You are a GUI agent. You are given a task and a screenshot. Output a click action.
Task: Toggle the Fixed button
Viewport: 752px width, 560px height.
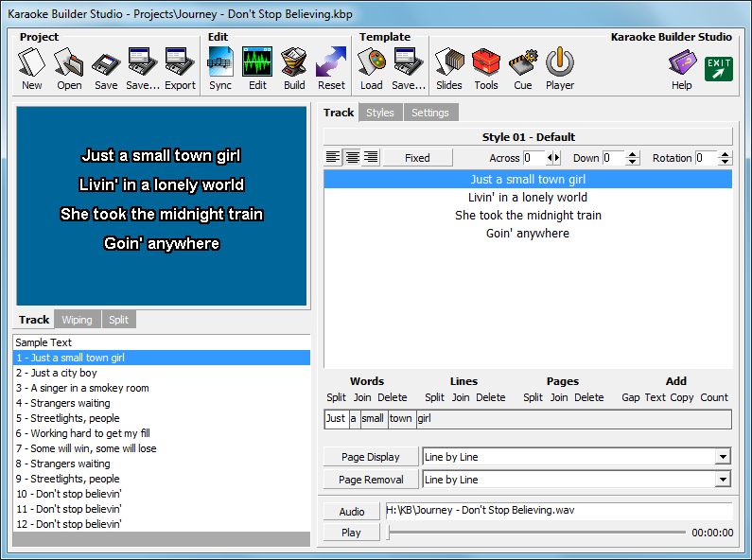point(417,158)
